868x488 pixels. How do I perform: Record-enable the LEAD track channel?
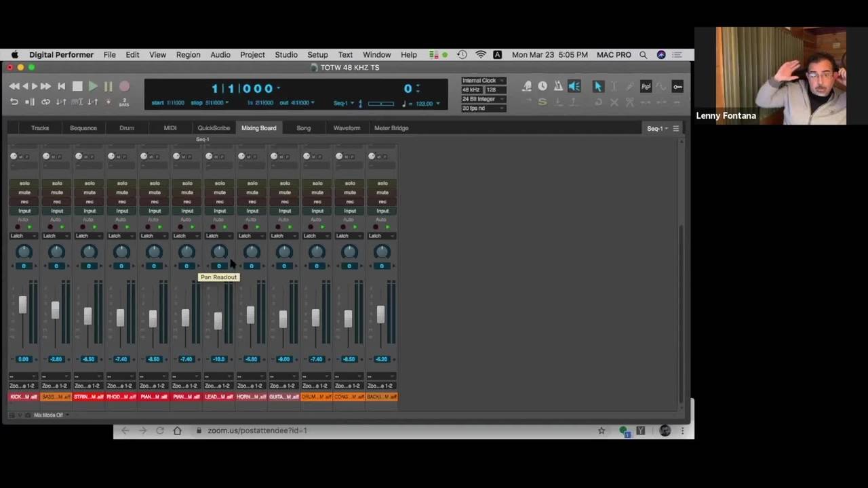pyautogui.click(x=220, y=201)
